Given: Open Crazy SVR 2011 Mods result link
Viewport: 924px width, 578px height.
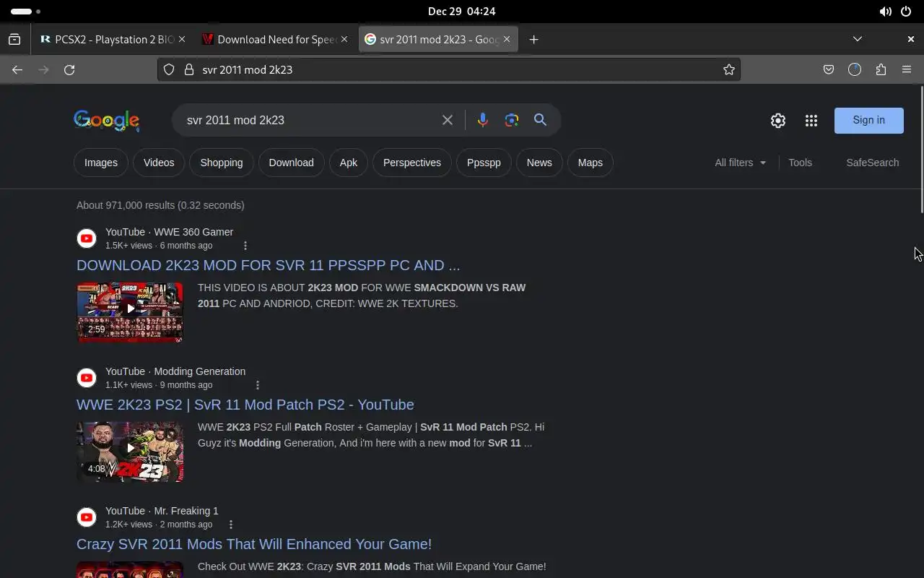Looking at the screenshot, I should pyautogui.click(x=254, y=544).
